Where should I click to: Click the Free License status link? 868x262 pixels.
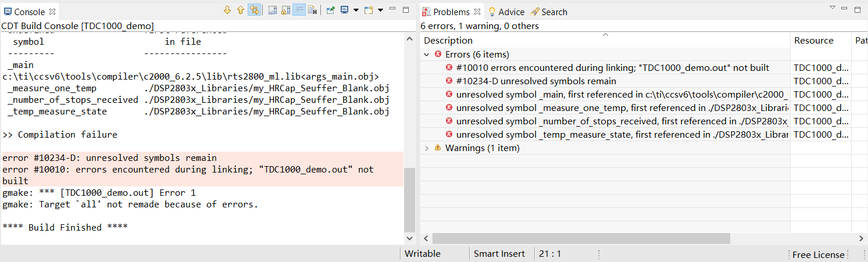coord(818,254)
